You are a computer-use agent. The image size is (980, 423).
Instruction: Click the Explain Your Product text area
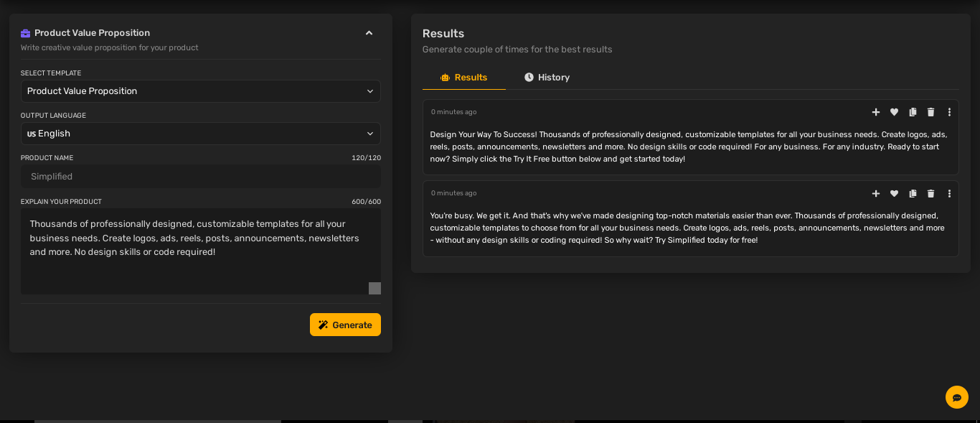pyautogui.click(x=201, y=251)
